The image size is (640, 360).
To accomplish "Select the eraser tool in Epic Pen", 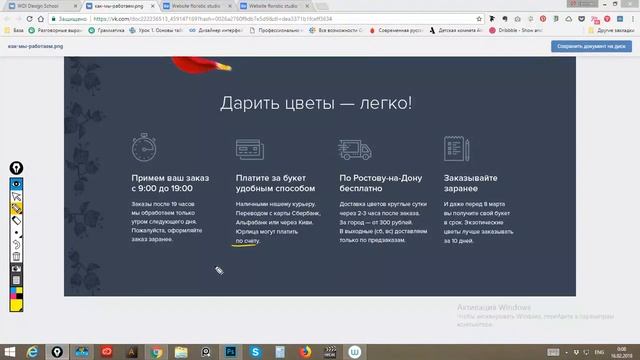I will tap(16, 220).
